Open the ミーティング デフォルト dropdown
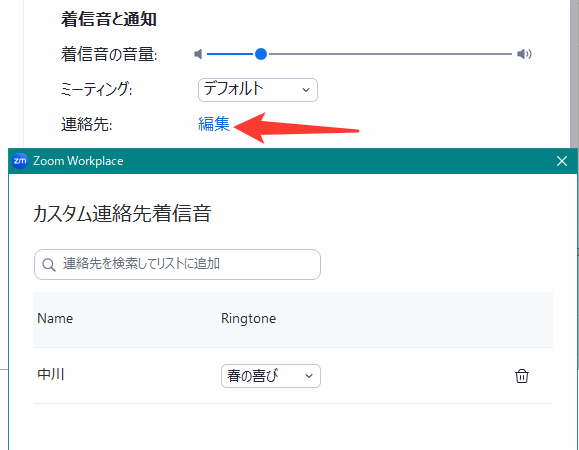 (x=258, y=90)
